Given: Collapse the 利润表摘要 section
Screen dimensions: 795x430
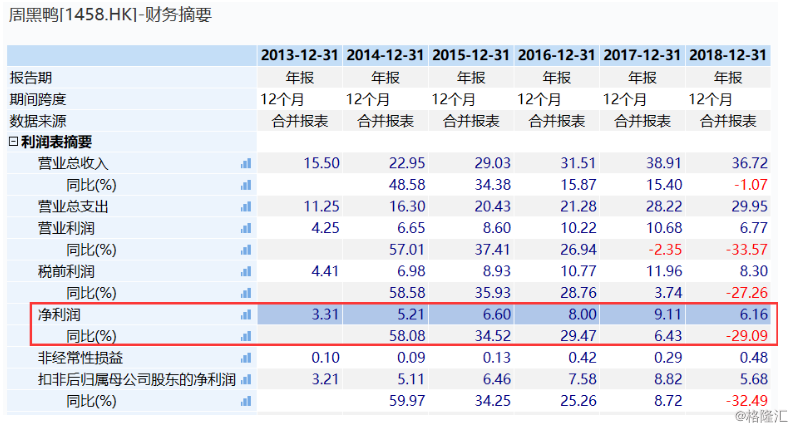Looking at the screenshot, I should 13,142.
